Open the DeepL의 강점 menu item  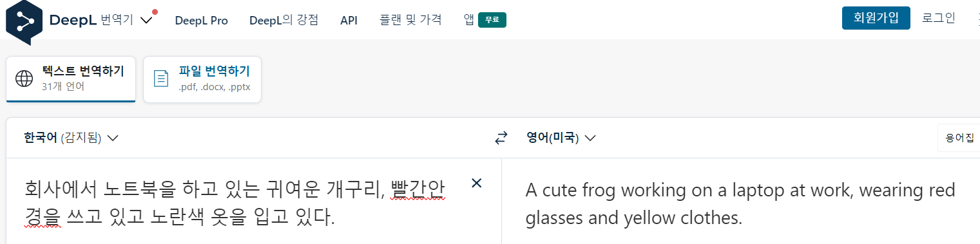[x=284, y=20]
